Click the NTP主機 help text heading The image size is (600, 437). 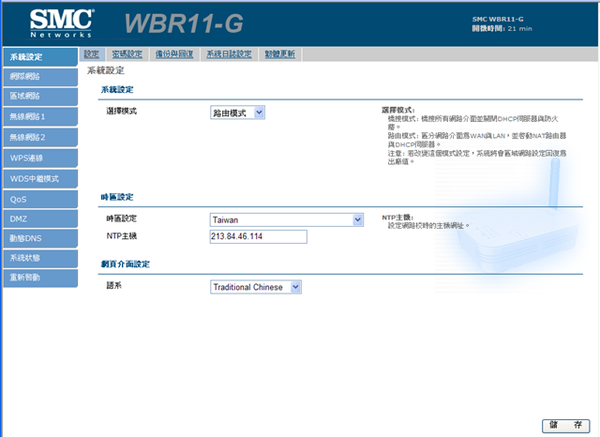(398, 217)
